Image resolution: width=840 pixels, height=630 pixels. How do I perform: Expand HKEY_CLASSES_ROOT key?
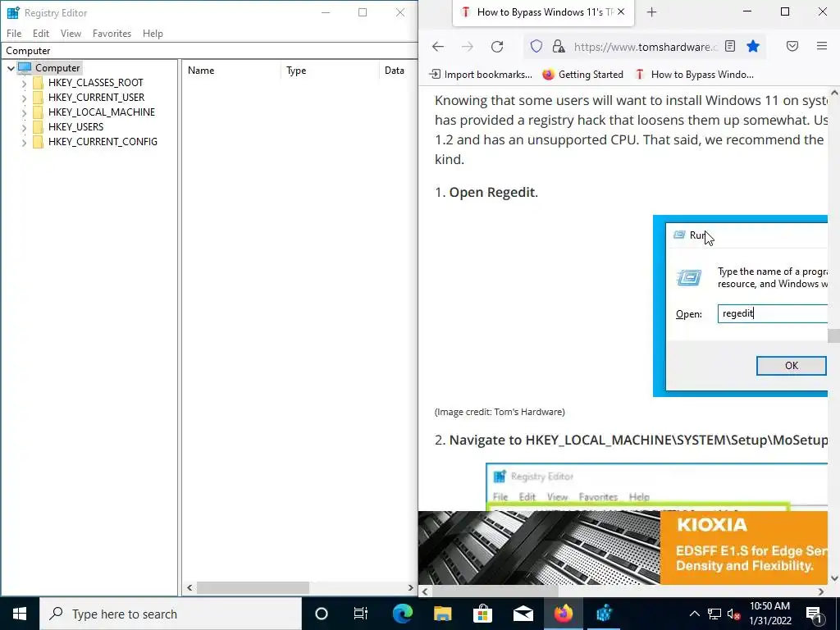[x=24, y=84]
